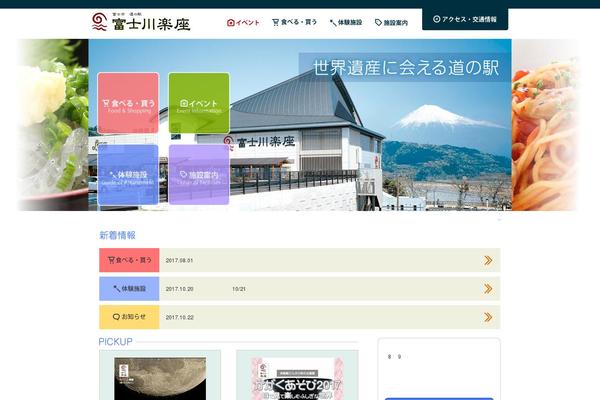Open the かがくあそび2017 PICKUP thumbnail
This screenshot has height=400, width=600.
coord(297,379)
